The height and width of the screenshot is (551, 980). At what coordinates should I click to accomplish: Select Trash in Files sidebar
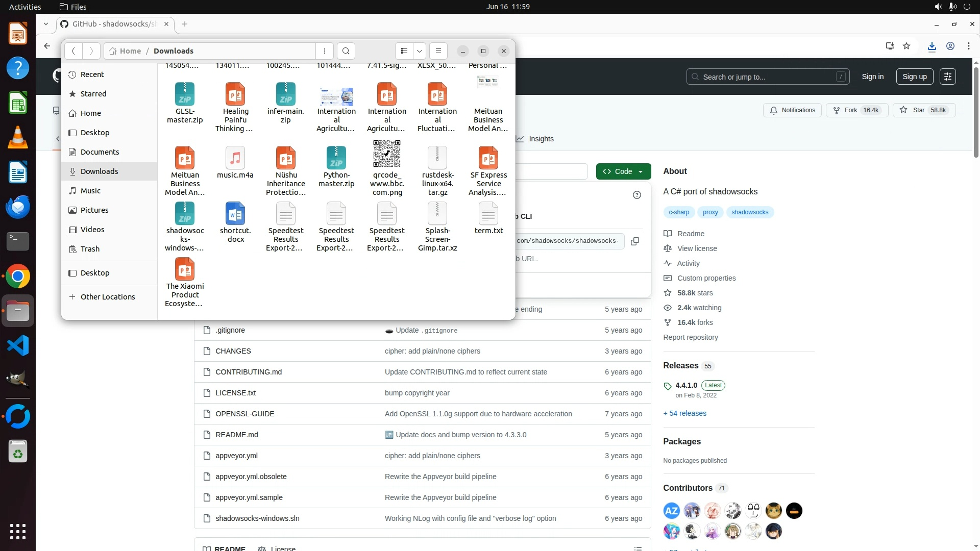[x=90, y=249]
